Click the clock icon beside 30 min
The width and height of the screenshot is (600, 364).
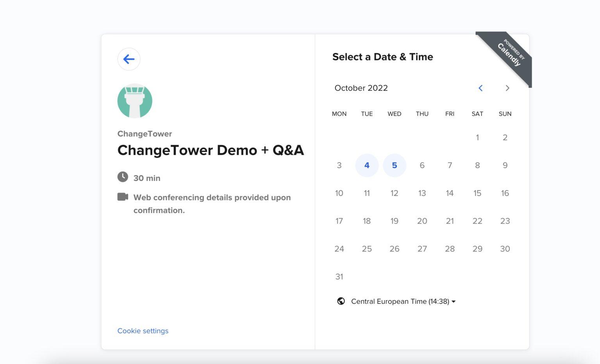tap(122, 177)
